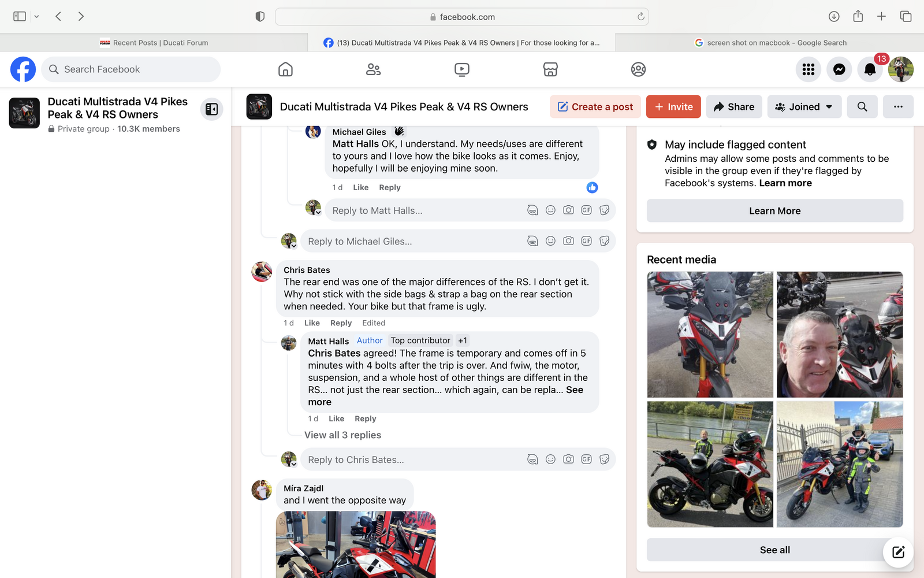Add sticker in Reply to Chris Bates

tap(604, 459)
